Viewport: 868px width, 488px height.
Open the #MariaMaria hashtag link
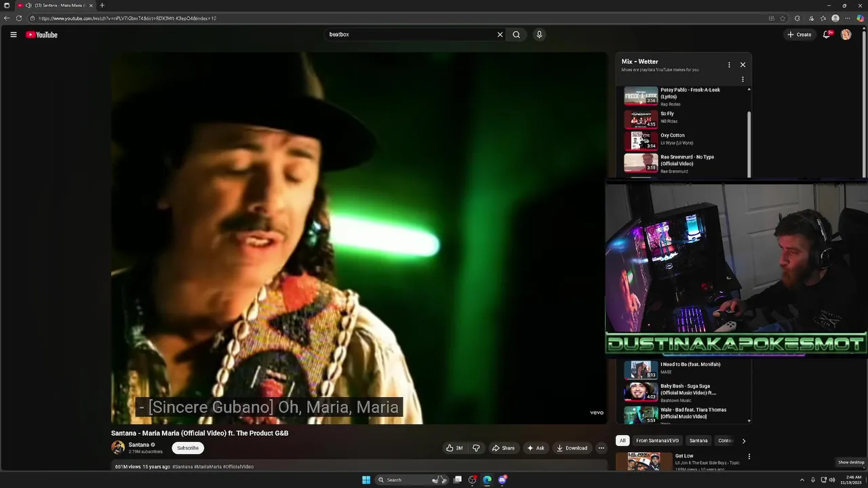(208, 467)
